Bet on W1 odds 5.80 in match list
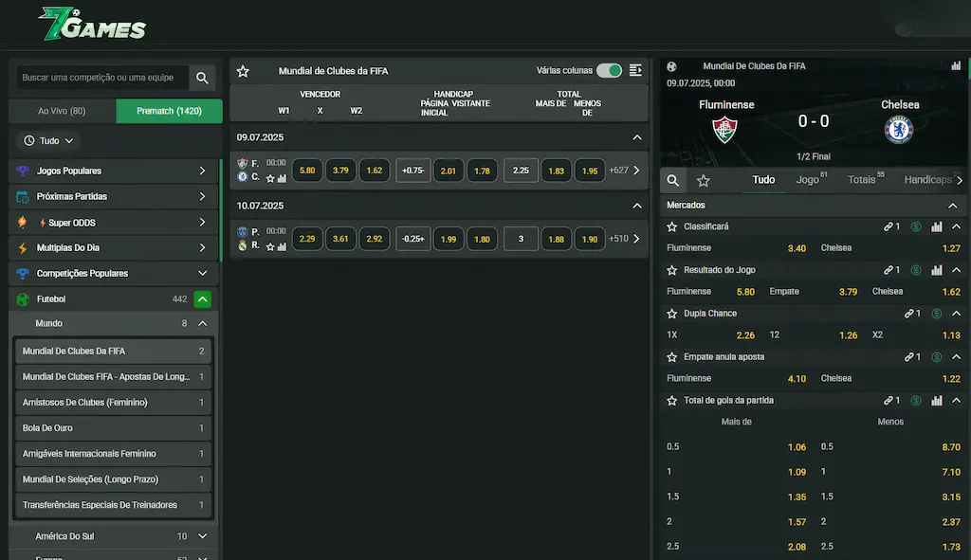The image size is (971, 560). click(x=307, y=171)
